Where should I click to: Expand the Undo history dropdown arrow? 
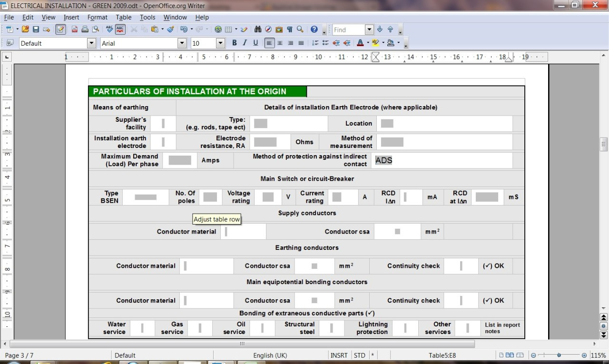(x=191, y=30)
